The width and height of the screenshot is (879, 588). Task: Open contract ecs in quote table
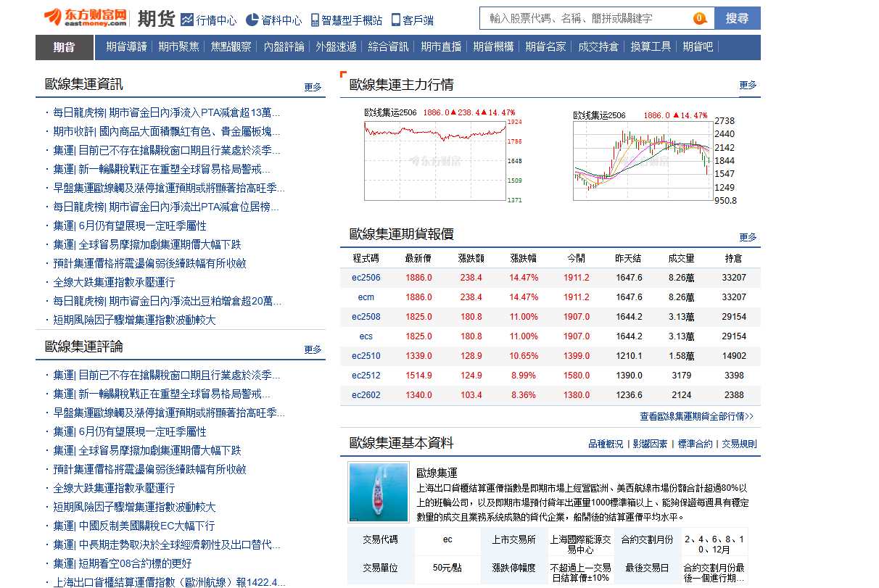tap(366, 336)
